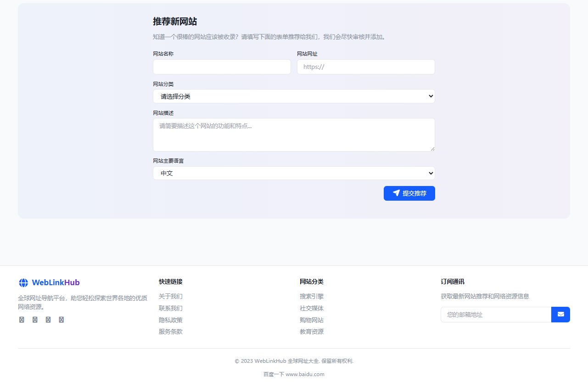Click the third social media icon in footer
The image size is (588, 383).
(x=48, y=319)
